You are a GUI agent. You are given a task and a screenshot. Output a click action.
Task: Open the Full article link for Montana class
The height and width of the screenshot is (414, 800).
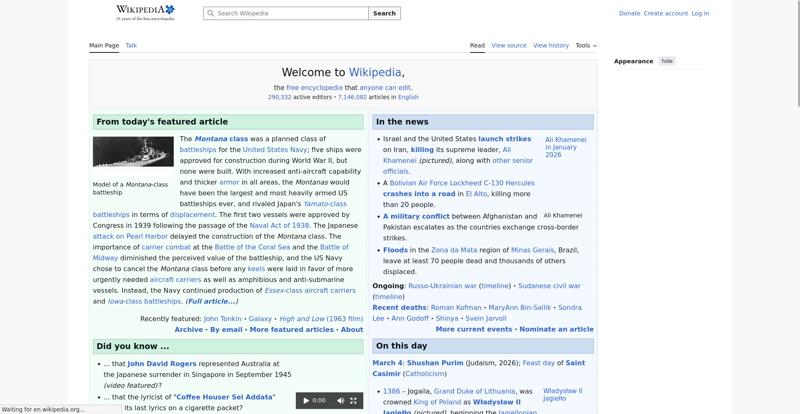pyautogui.click(x=212, y=301)
